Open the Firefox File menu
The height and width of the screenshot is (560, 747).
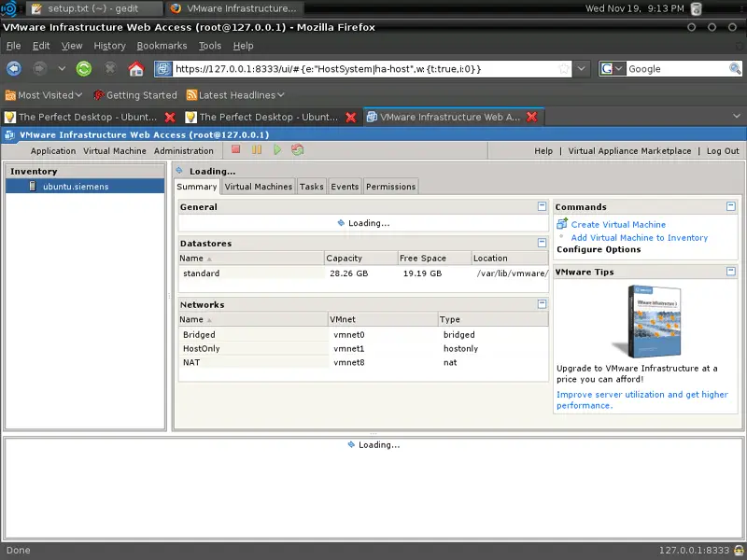13,46
